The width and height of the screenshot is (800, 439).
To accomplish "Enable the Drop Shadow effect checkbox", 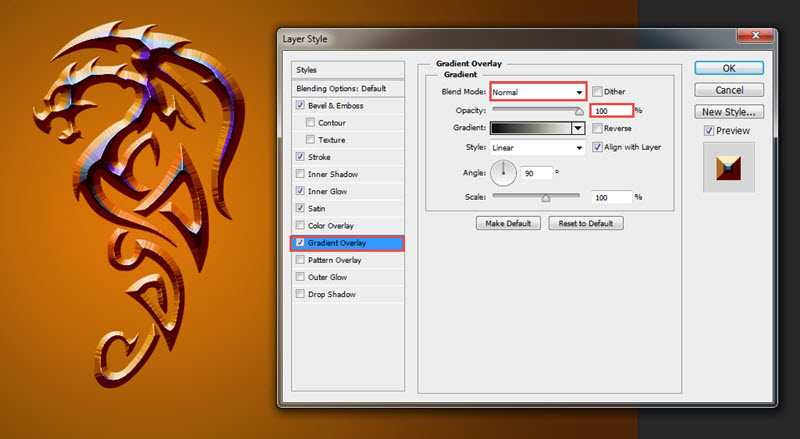I will (x=301, y=295).
